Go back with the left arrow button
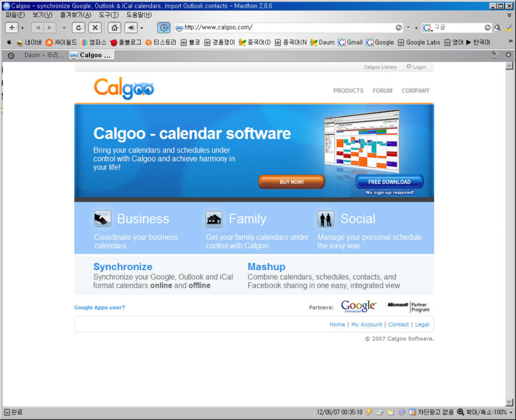This screenshot has height=420, width=516. pyautogui.click(x=37, y=27)
